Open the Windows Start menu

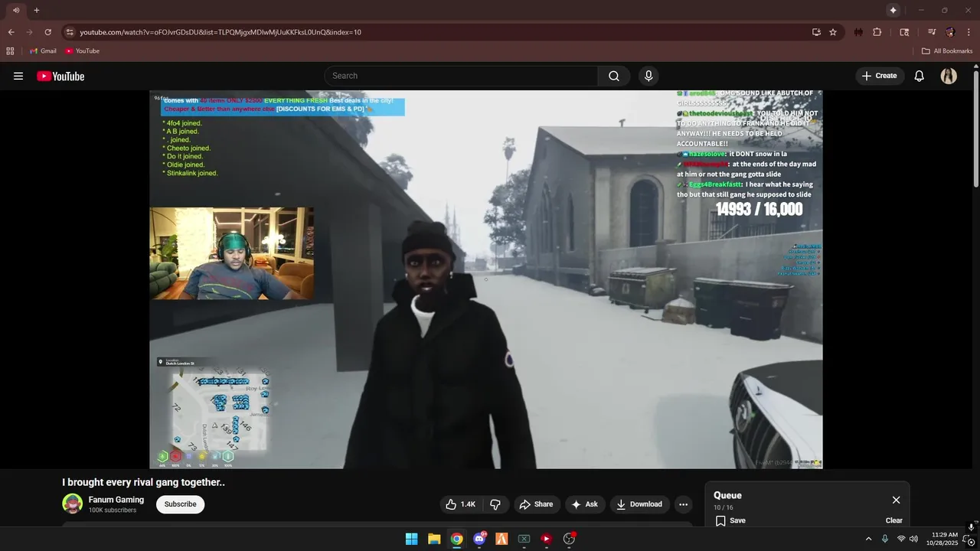click(x=411, y=539)
